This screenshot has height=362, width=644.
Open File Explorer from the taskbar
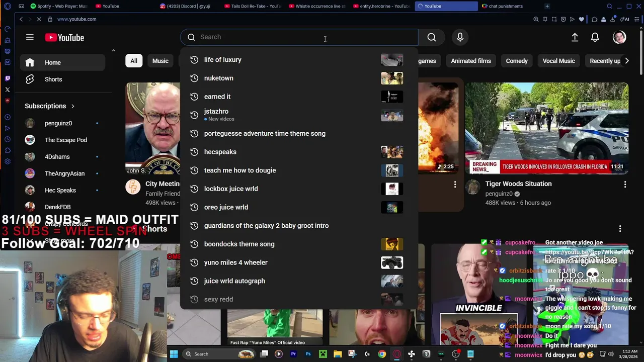point(337,354)
